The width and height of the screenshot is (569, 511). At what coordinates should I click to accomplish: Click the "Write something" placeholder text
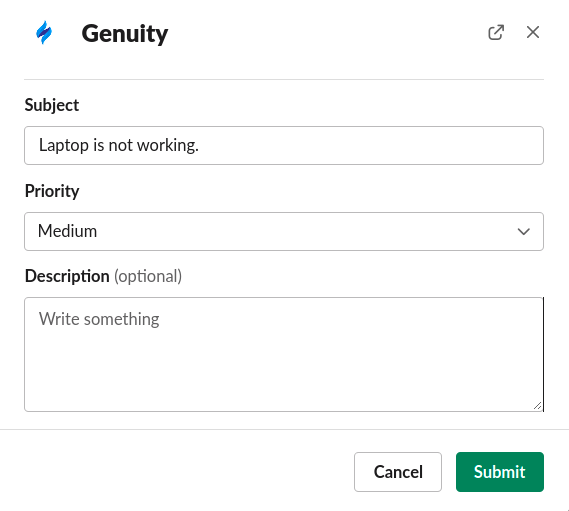pos(99,319)
